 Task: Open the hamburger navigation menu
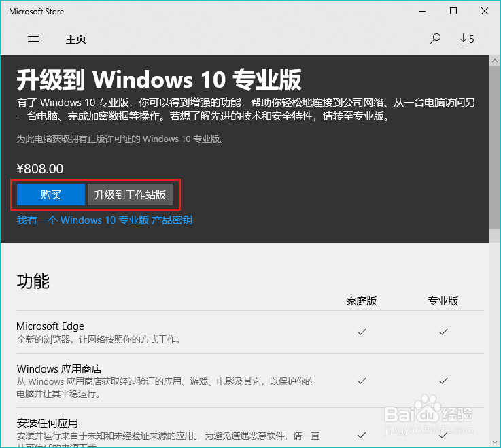(x=33, y=39)
